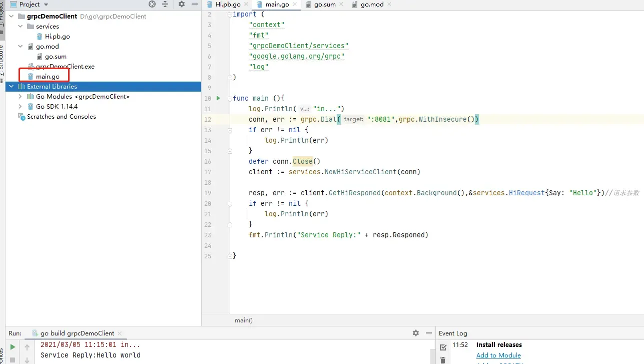
Task: Select Hi.pb.go in project tree
Action: tap(57, 36)
